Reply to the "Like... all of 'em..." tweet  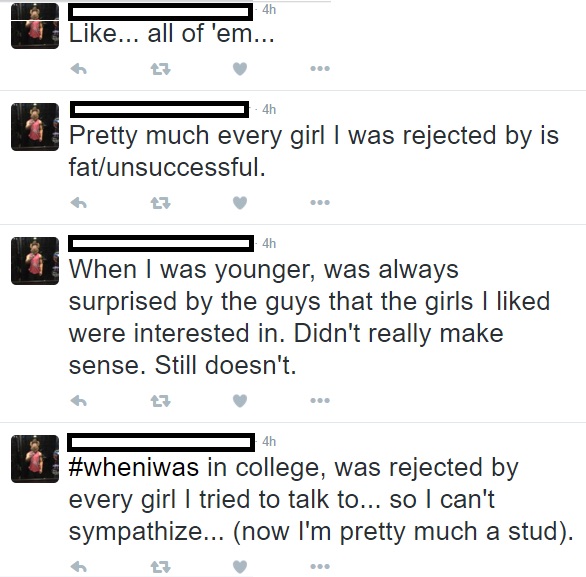pos(79,69)
